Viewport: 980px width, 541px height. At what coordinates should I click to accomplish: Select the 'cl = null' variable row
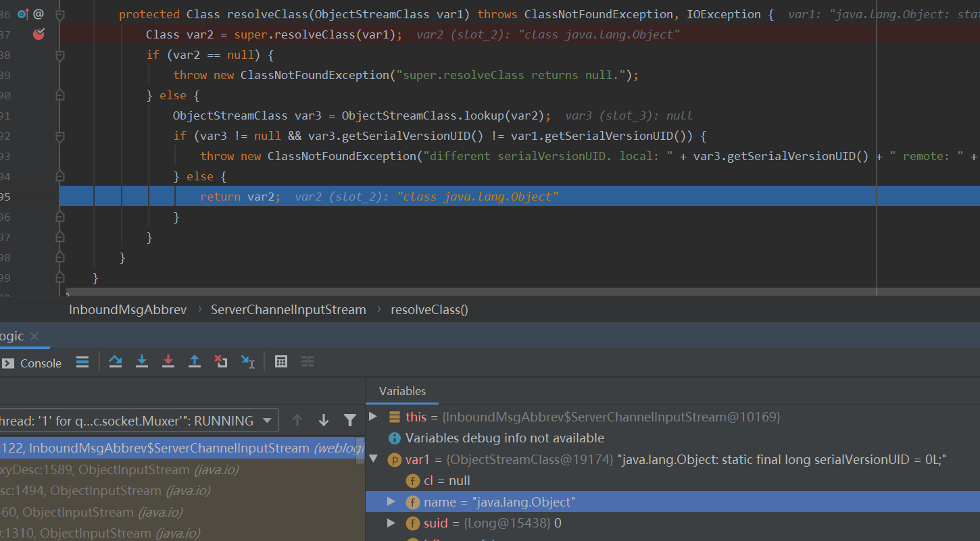tap(672, 481)
